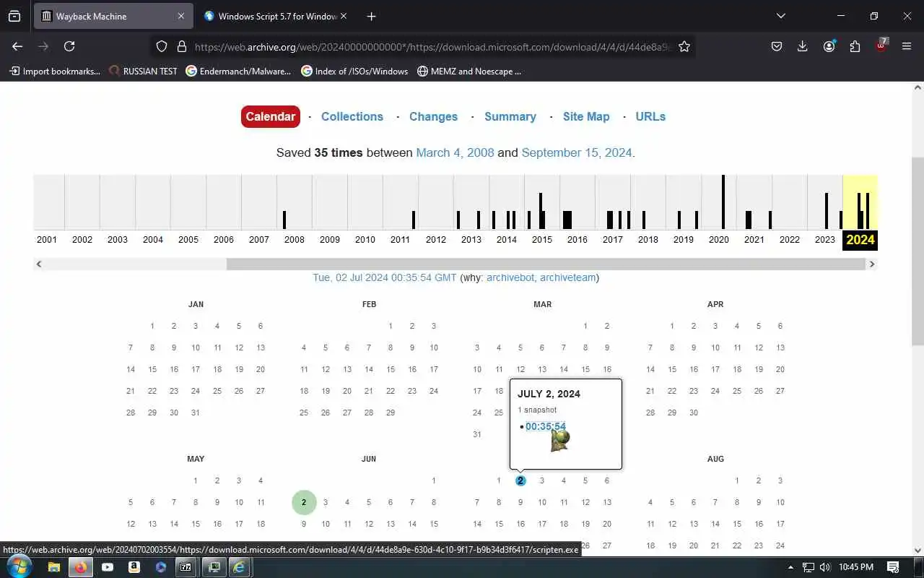Image resolution: width=924 pixels, height=578 pixels.
Task: Open the Firefox account menu
Action: tap(829, 46)
